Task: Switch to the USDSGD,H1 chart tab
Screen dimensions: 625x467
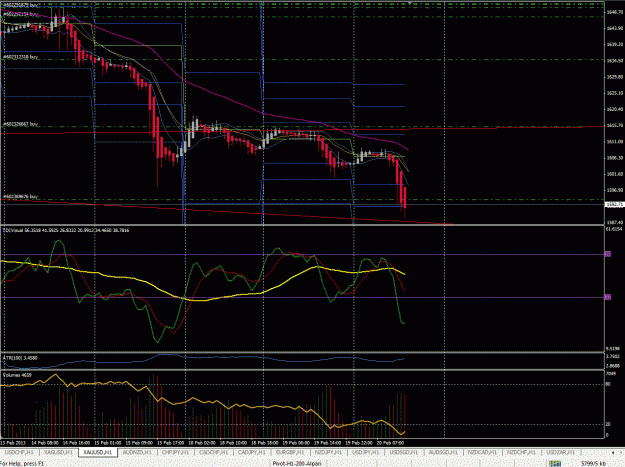Action: (403, 452)
